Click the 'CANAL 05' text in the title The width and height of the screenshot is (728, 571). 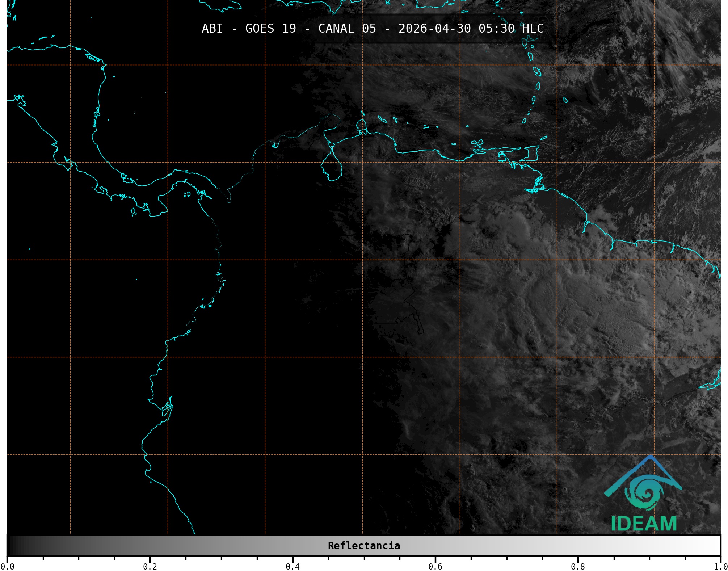(347, 28)
